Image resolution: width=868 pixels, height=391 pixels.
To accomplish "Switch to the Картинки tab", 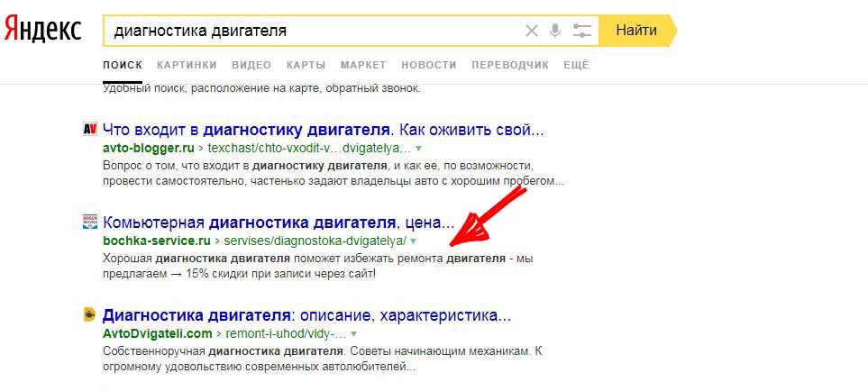I will point(187,65).
